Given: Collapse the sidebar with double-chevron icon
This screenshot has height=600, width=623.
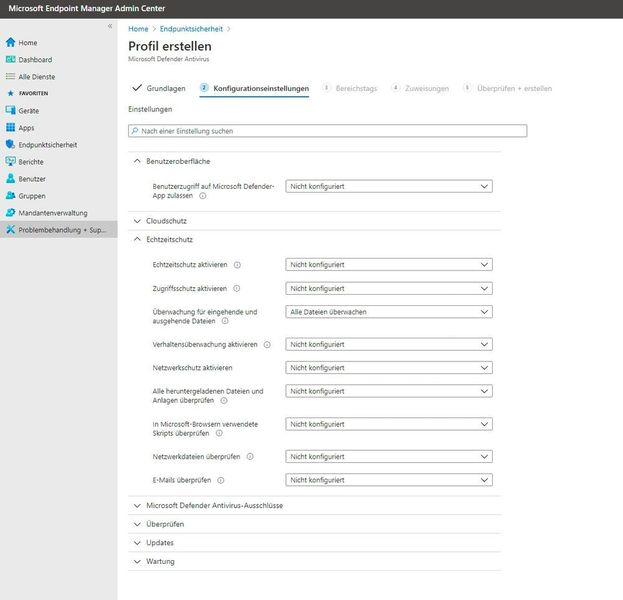Looking at the screenshot, I should point(110,26).
